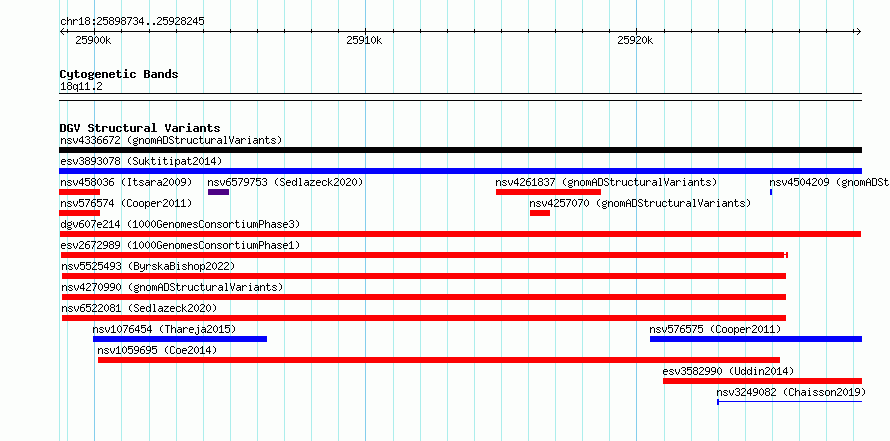Open nsv6522081 (Sedlazeck2020) label
The width and height of the screenshot is (890, 441).
[x=139, y=308]
